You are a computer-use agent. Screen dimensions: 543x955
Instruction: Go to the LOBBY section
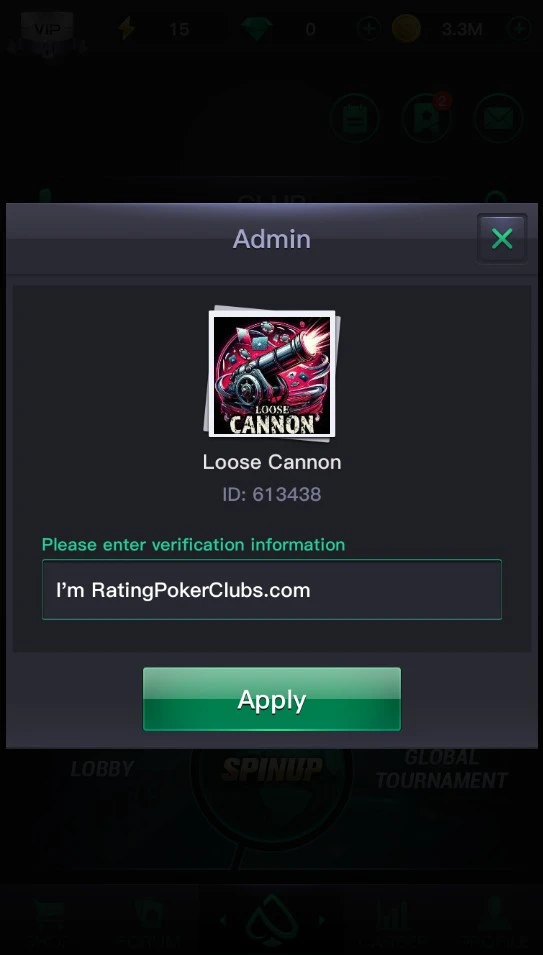coord(102,769)
